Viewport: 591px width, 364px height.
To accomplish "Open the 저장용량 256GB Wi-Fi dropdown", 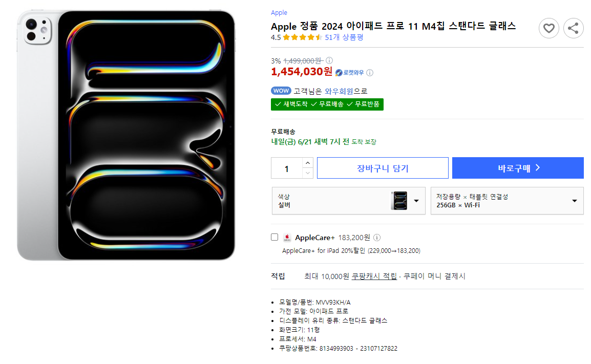I will coord(507,201).
